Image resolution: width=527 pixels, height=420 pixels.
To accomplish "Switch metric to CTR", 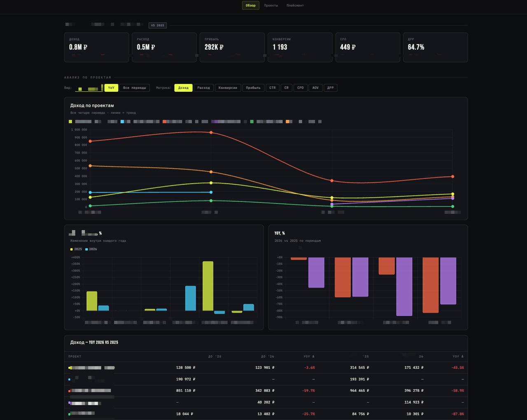I will [x=273, y=88].
